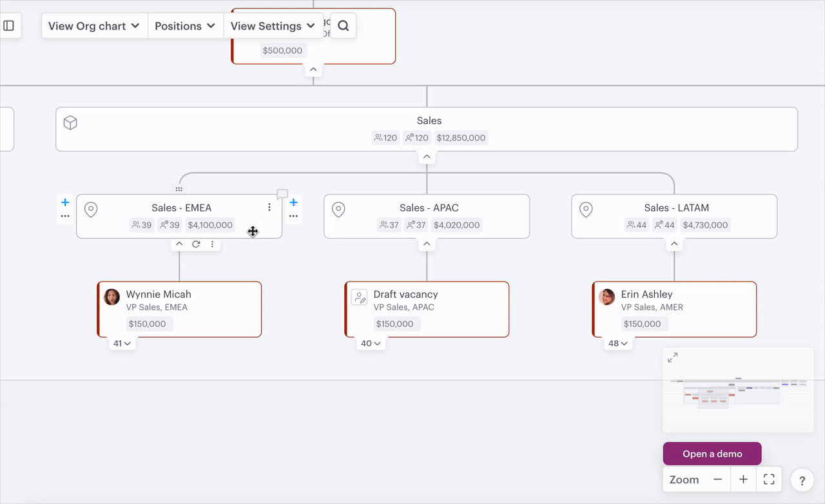Open the Positions menu
This screenshot has height=504, width=825.
[x=186, y=26]
